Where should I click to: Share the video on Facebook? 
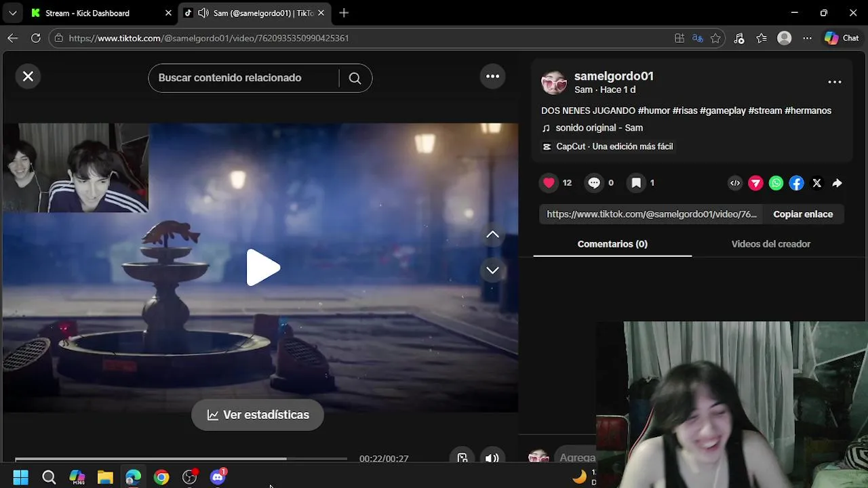(x=796, y=183)
